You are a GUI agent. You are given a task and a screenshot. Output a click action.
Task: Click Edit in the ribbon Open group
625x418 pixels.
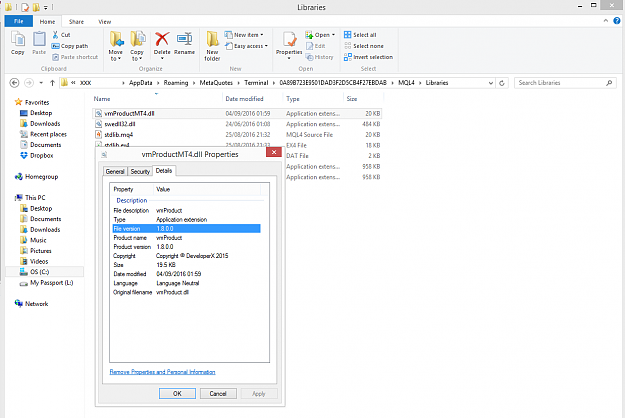tap(316, 46)
